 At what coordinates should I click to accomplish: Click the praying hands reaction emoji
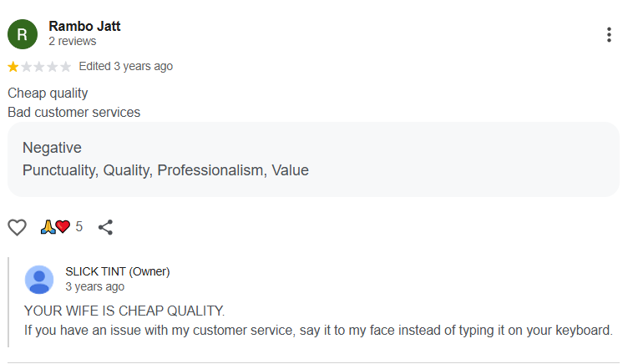pyautogui.click(x=47, y=226)
